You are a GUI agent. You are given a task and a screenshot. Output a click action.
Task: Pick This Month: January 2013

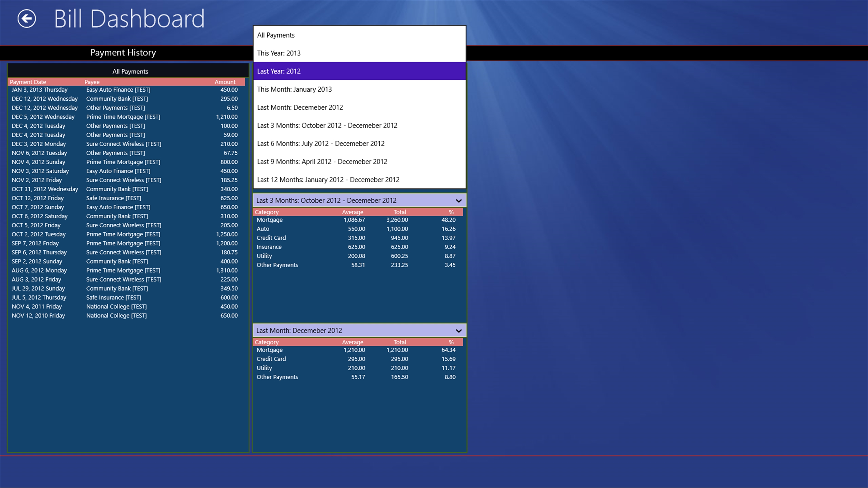pyautogui.click(x=294, y=89)
